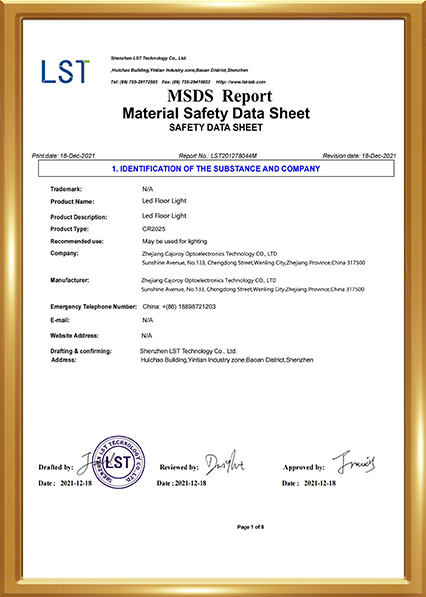426x597 pixels.
Task: Click the Sunshine Avenue address under Company
Action: pos(254,263)
